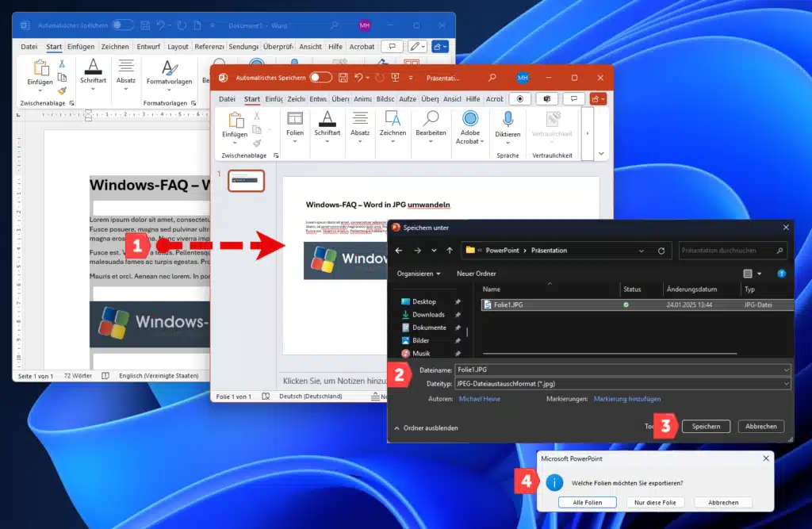Open Zwischenablage dialog launcher in PowerPoint
Screen dimensions: 812x529
pos(276,155)
